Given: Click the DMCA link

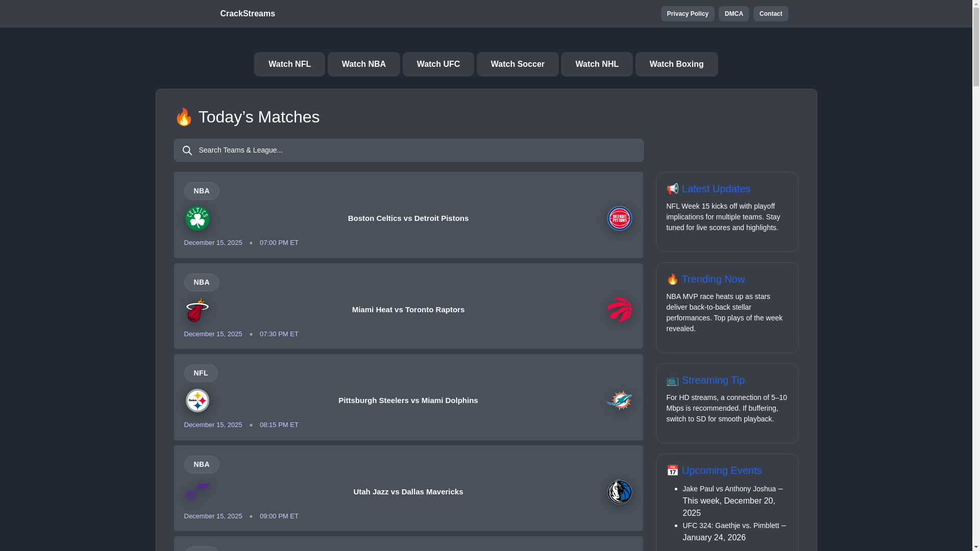Looking at the screenshot, I should coord(733,14).
